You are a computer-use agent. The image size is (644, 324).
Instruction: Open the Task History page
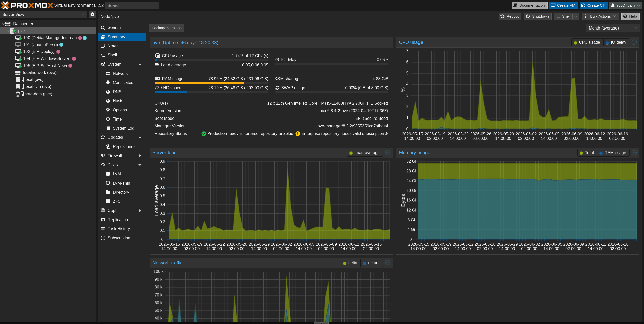point(122,229)
